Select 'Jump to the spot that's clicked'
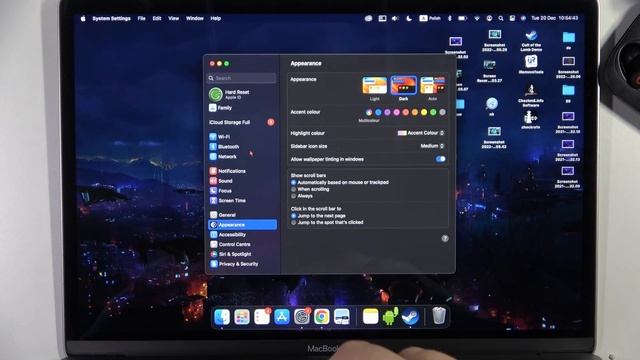Image resolution: width=640 pixels, height=360 pixels. [293, 222]
